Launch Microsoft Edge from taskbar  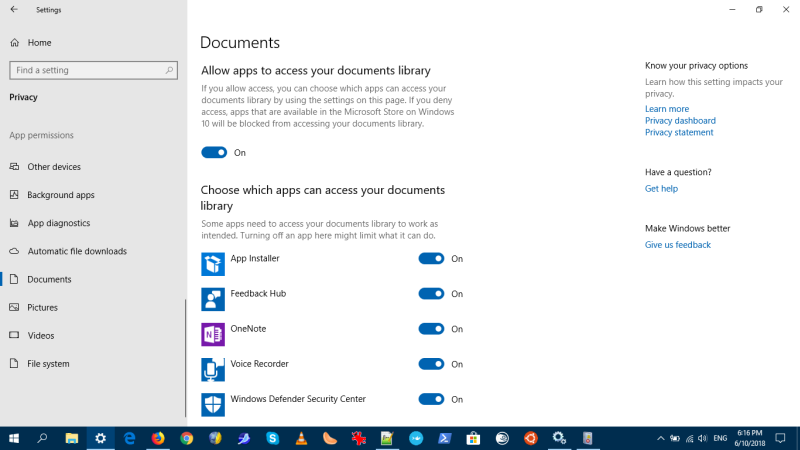coord(130,438)
